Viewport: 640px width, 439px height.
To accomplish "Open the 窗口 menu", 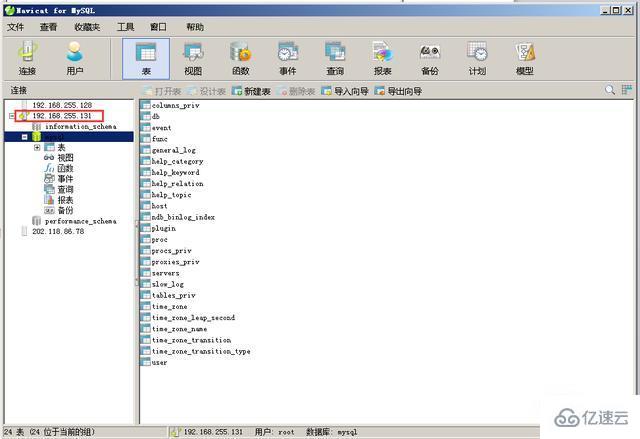I will point(158,27).
